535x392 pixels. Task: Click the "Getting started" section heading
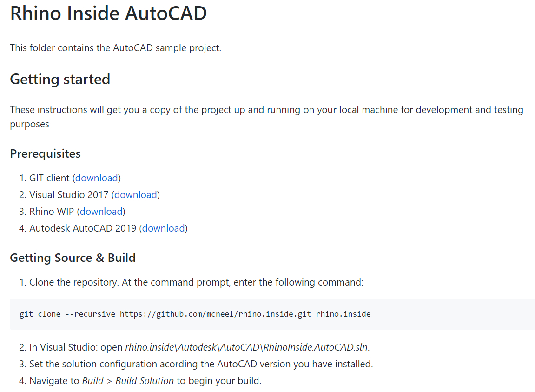coord(60,79)
